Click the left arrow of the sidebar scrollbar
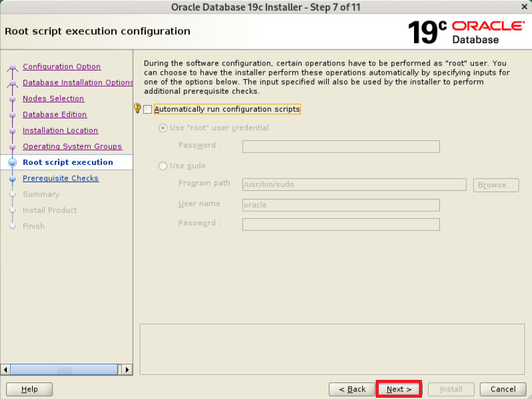The width and height of the screenshot is (532, 399). pyautogui.click(x=6, y=369)
